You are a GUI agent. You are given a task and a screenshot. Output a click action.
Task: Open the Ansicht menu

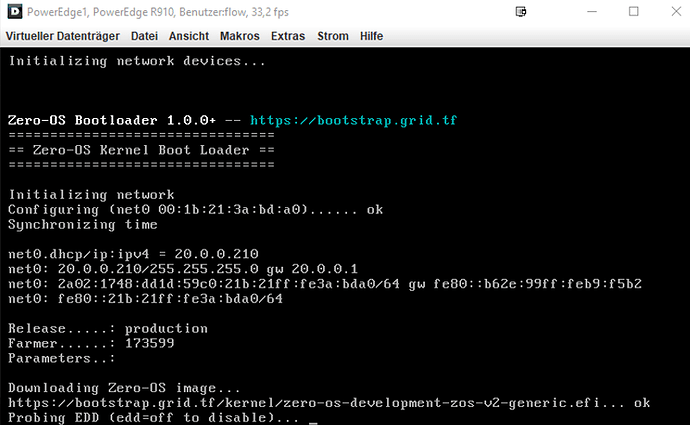click(189, 36)
